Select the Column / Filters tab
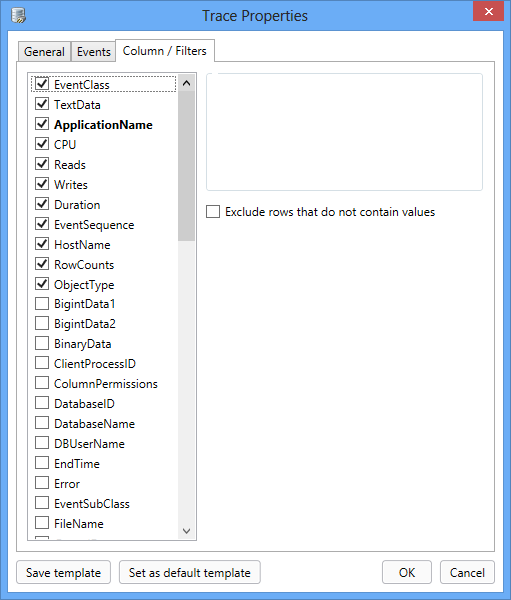 165,51
